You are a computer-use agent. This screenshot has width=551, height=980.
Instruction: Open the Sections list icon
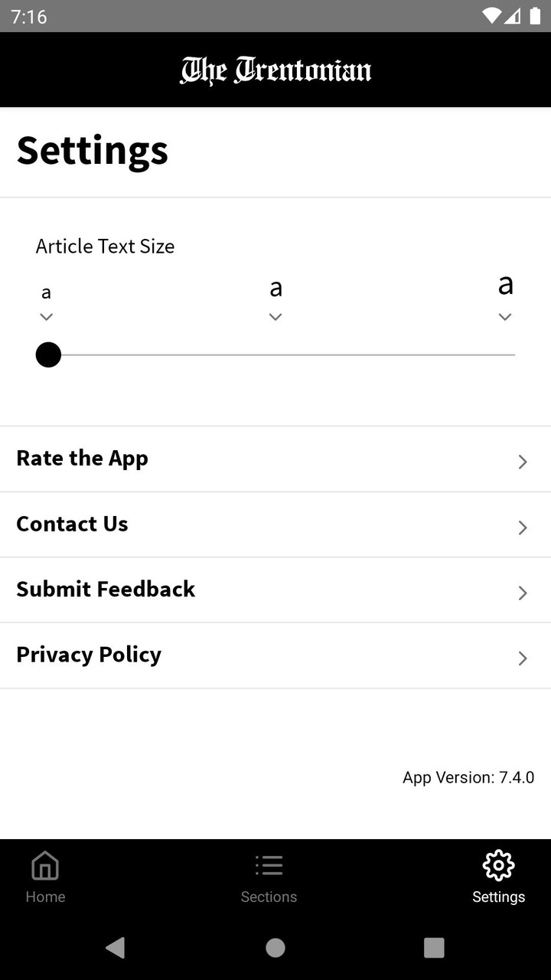tap(269, 866)
